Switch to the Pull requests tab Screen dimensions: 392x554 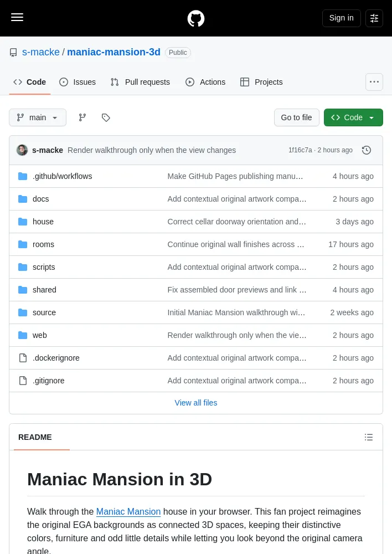click(140, 82)
